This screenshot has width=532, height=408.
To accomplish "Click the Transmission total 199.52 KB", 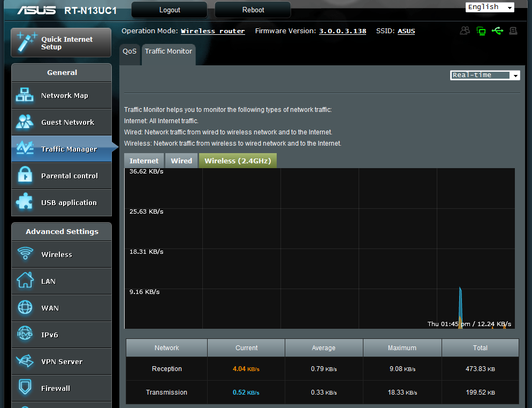I will click(x=480, y=392).
